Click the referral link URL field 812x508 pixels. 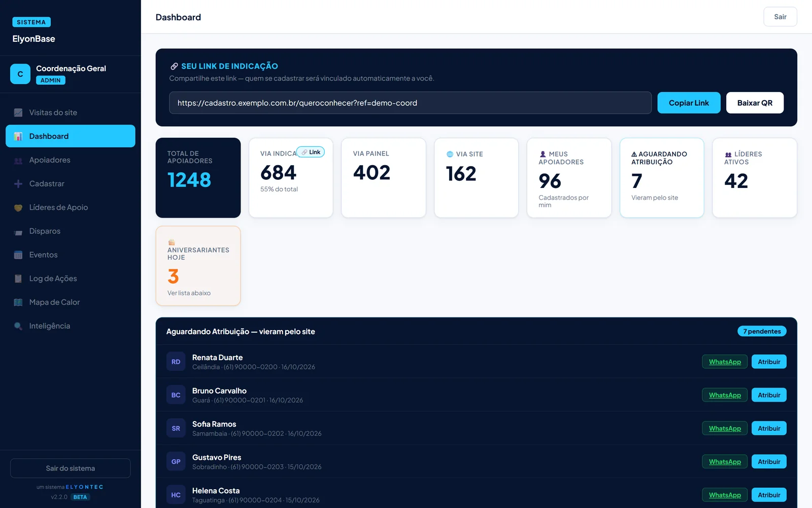click(410, 103)
